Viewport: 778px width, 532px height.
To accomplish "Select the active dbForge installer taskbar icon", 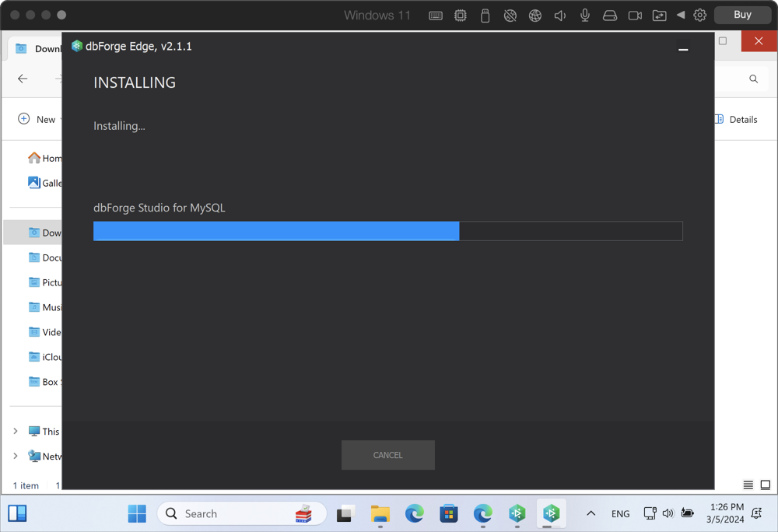I will (552, 513).
